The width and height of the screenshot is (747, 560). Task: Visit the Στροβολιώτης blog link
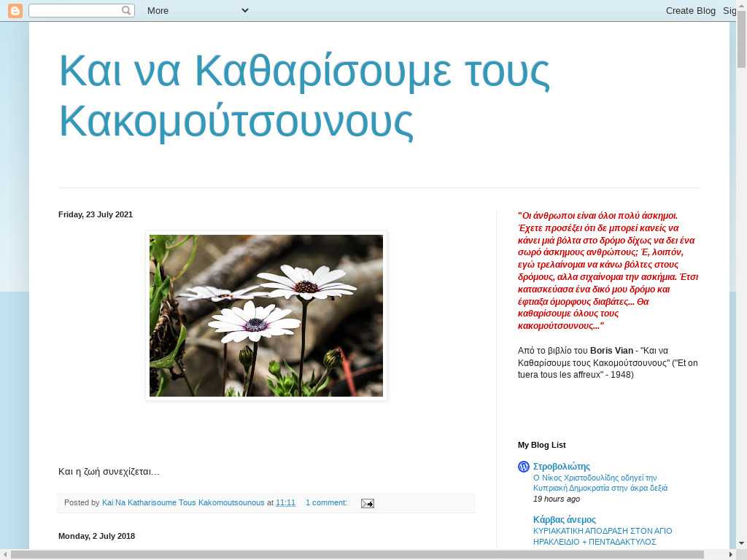coord(561,467)
